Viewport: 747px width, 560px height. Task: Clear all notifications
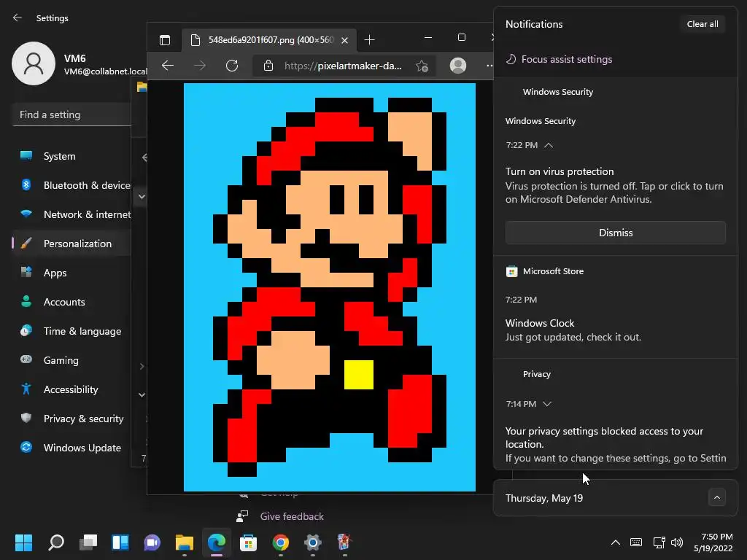pos(703,24)
